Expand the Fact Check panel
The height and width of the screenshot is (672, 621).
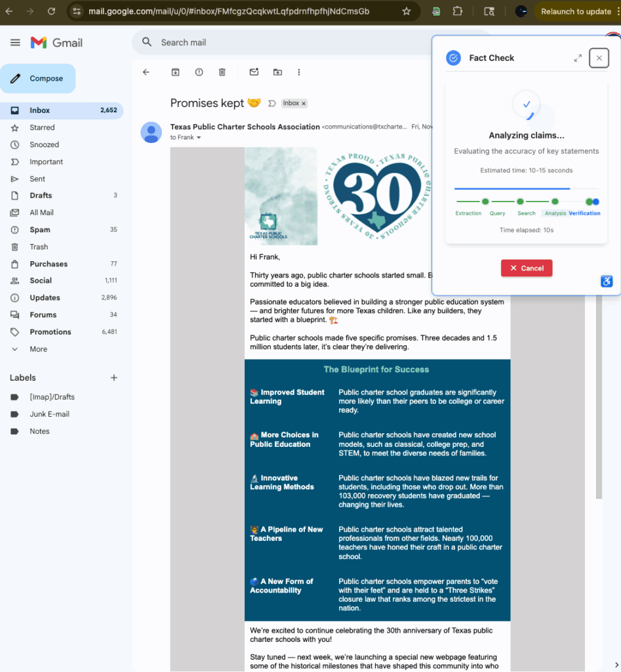[x=578, y=58]
